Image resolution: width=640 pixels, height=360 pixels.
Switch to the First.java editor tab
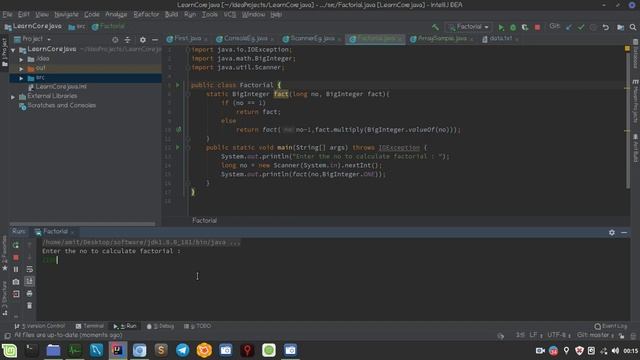click(x=187, y=39)
